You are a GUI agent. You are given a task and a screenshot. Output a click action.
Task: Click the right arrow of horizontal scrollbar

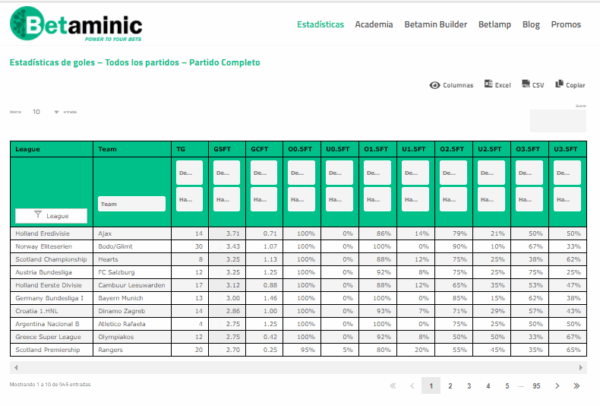point(580,368)
